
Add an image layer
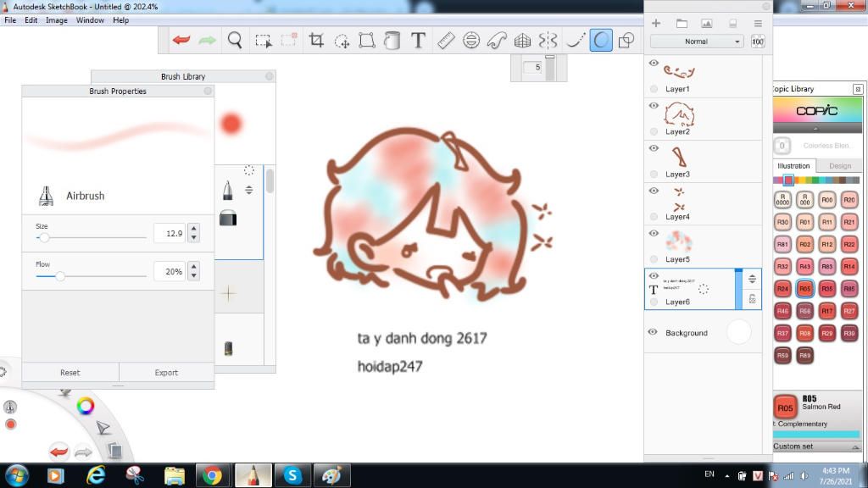[x=706, y=23]
